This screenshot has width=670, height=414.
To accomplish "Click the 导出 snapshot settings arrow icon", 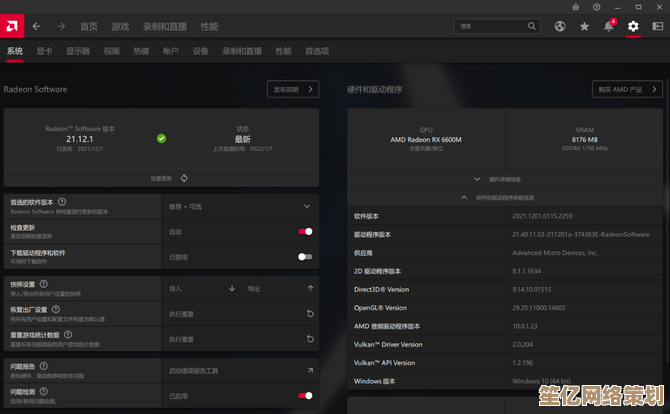I will [x=310, y=288].
